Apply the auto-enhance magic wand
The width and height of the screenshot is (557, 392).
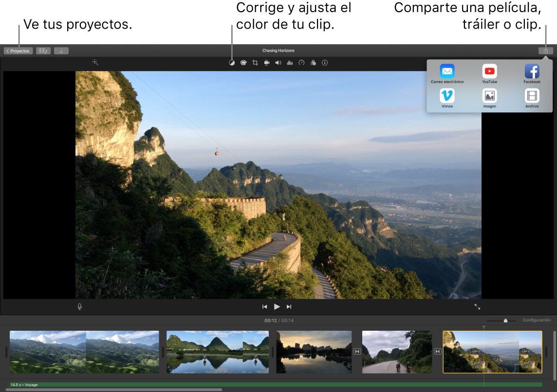(x=95, y=62)
